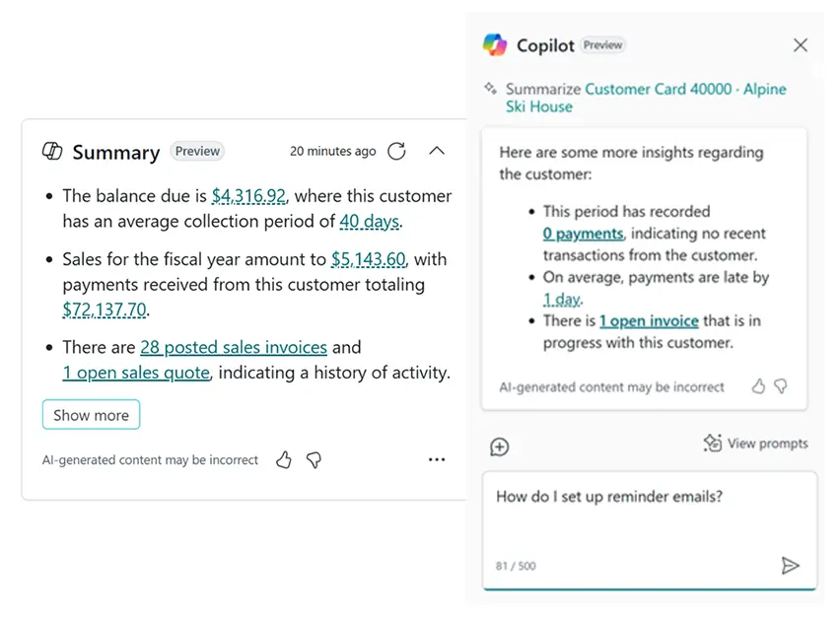The width and height of the screenshot is (840, 618).
Task: Click the Copilot response's AI-generated content disclaimer
Action: coord(612,387)
